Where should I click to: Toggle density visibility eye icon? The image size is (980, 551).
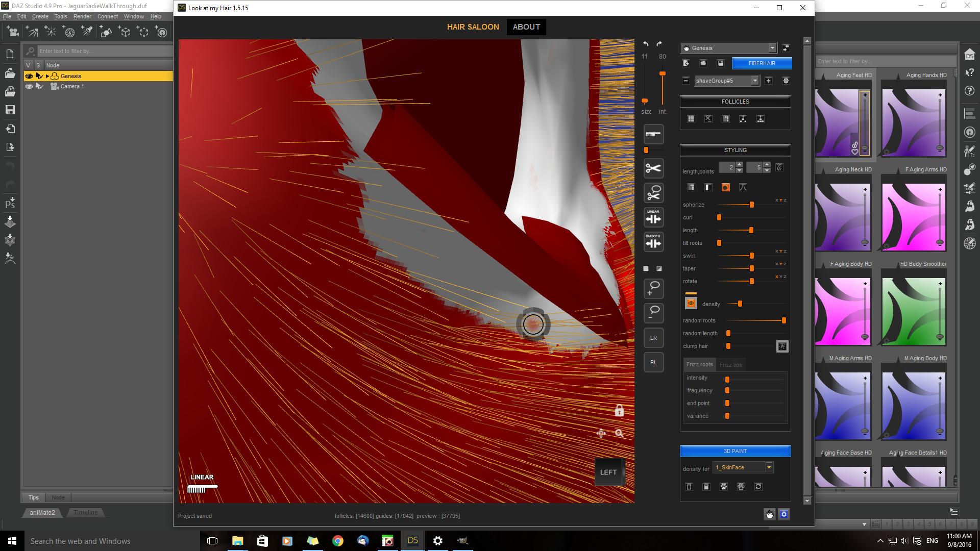coord(691,304)
